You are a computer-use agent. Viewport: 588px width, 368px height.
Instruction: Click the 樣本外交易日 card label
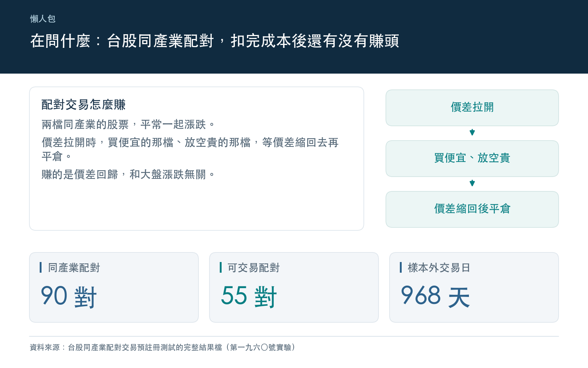[439, 268]
